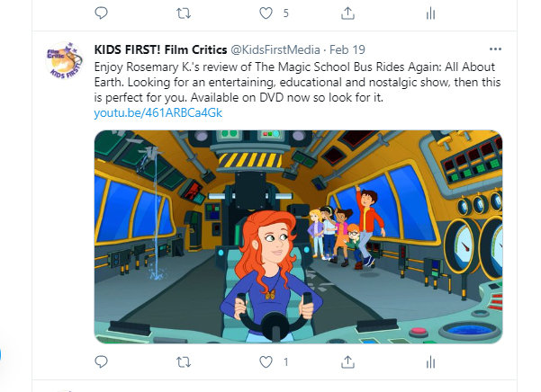Open the KIDS FIRST! Film Critics profile name

click(160, 49)
